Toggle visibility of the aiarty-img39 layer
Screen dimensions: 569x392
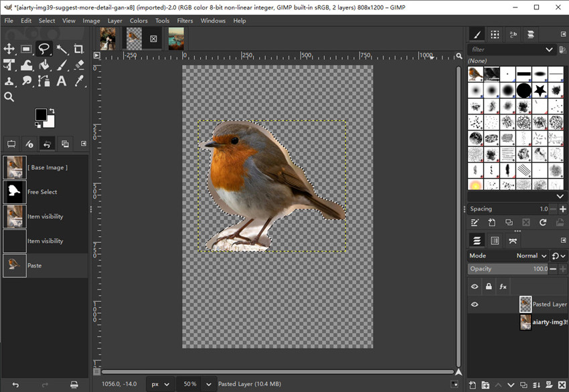coord(474,322)
